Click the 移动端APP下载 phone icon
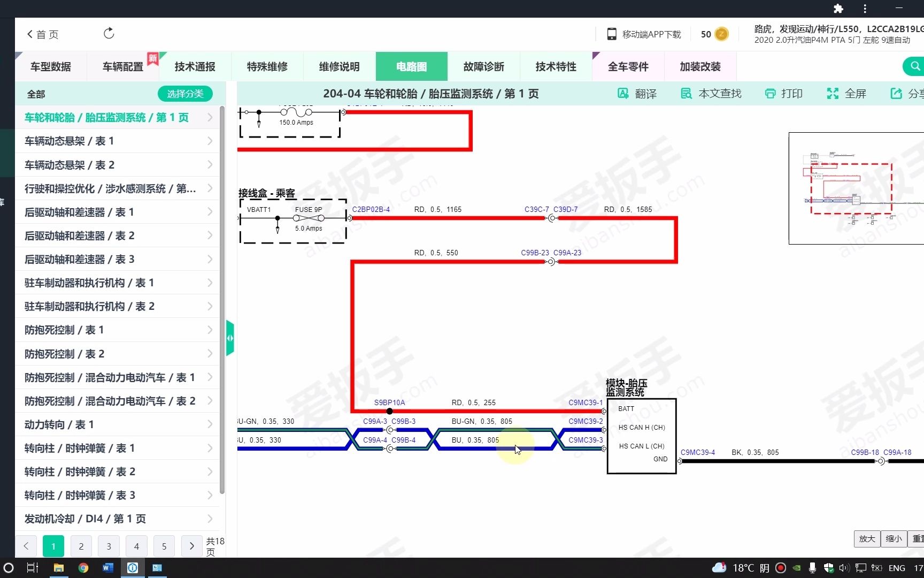924x578 pixels. point(611,34)
